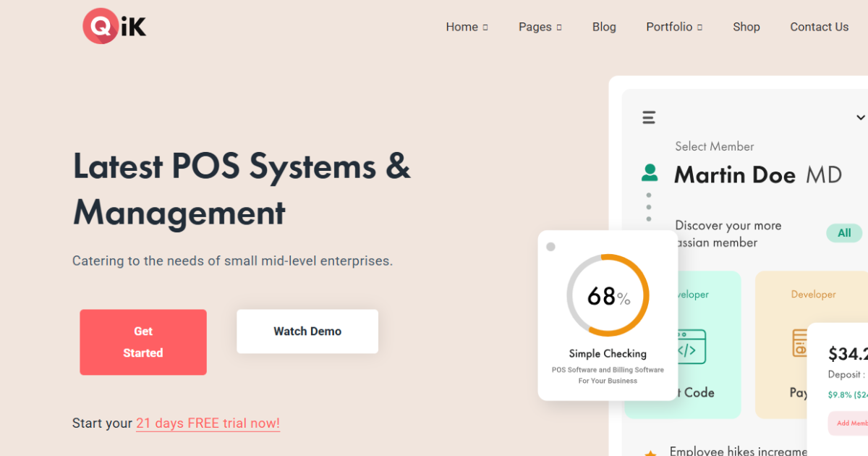Screen dimensions: 868x456
Task: Go to the Shop page
Action: click(746, 27)
